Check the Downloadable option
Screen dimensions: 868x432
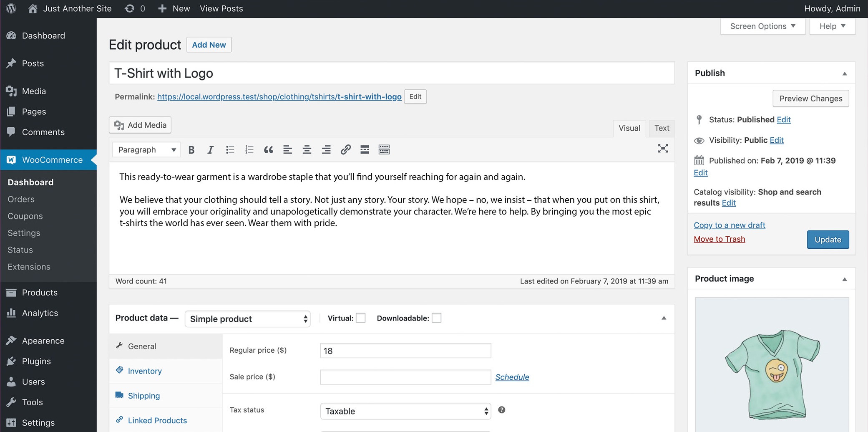tap(436, 318)
